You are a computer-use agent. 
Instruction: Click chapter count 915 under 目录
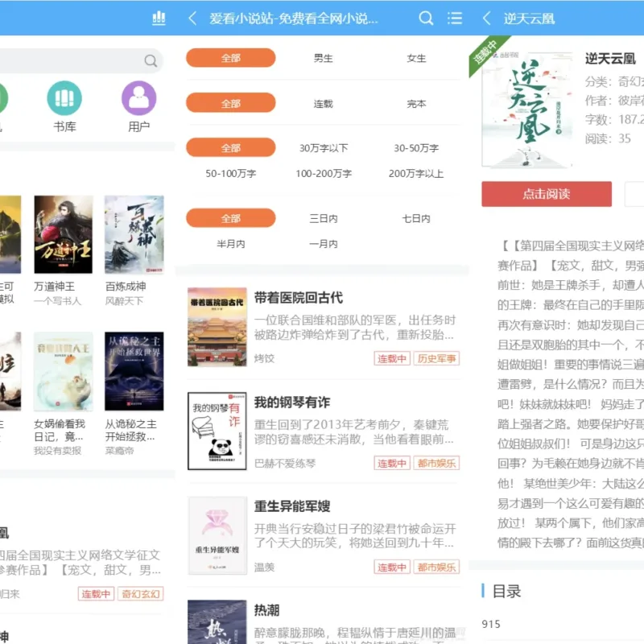(491, 624)
